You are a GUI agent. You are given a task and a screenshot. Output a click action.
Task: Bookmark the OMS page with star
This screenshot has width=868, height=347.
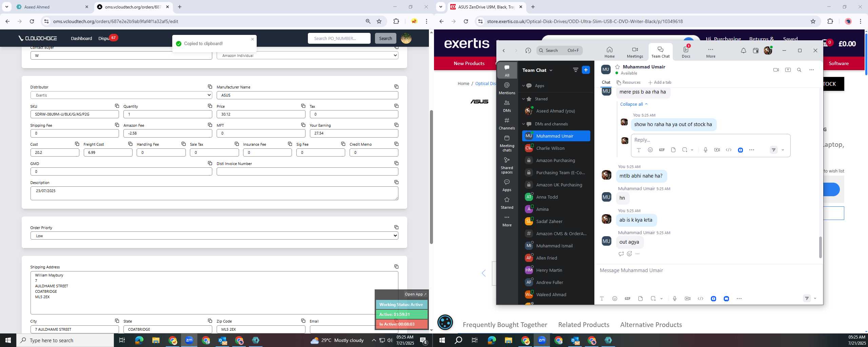379,21
